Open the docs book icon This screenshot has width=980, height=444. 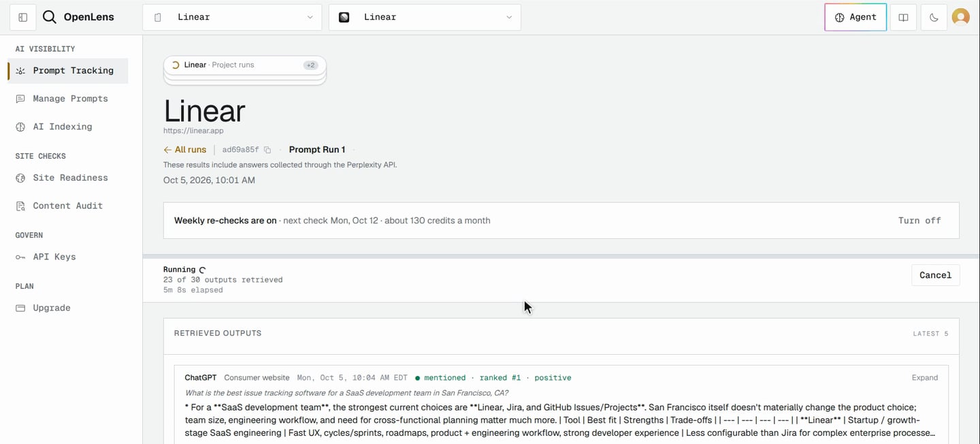click(x=903, y=18)
